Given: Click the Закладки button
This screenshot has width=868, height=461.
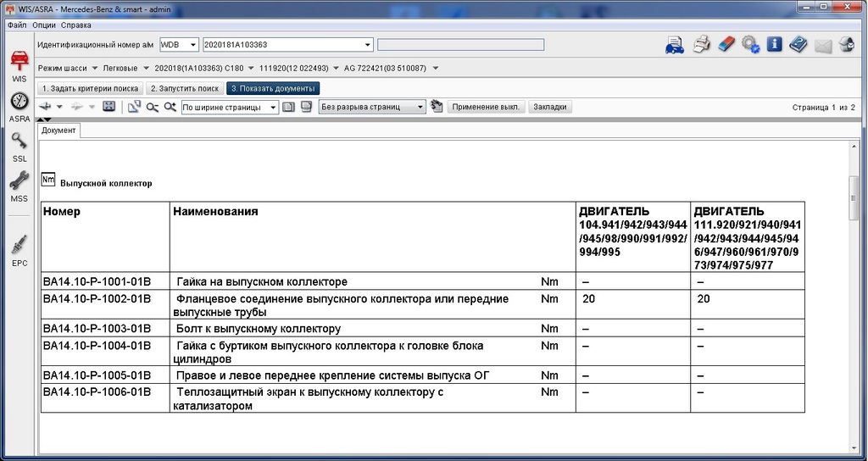Looking at the screenshot, I should tap(549, 107).
